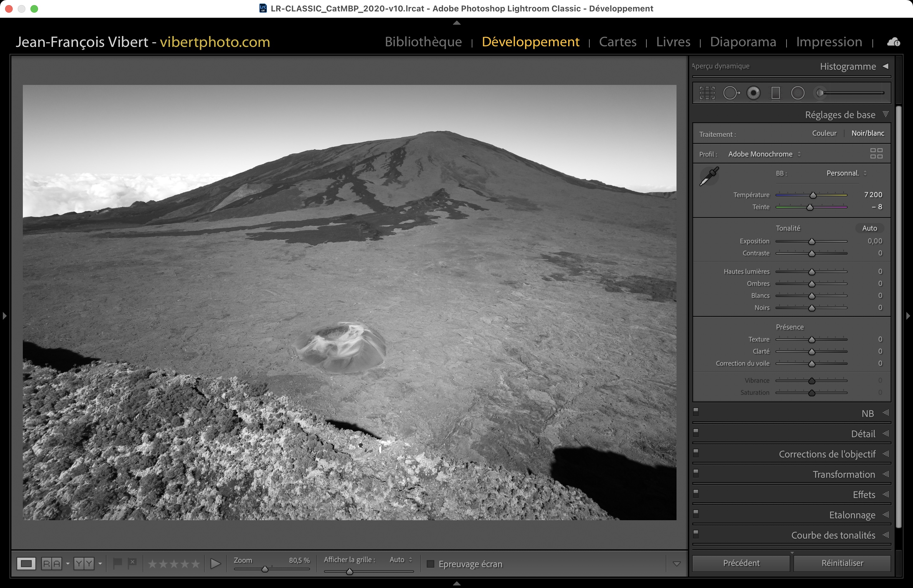913x588 pixels.
Task: Select the crop overlay tool
Action: pos(707,93)
